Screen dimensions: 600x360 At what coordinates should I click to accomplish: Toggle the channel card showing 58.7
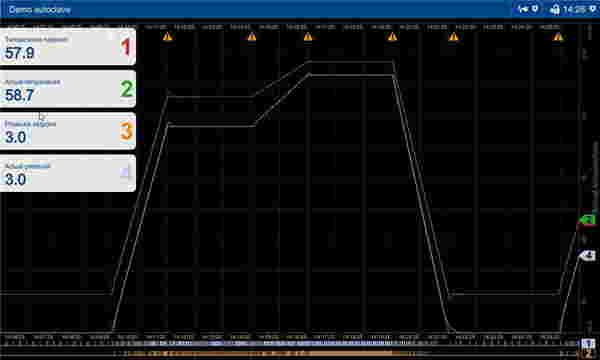(x=67, y=89)
